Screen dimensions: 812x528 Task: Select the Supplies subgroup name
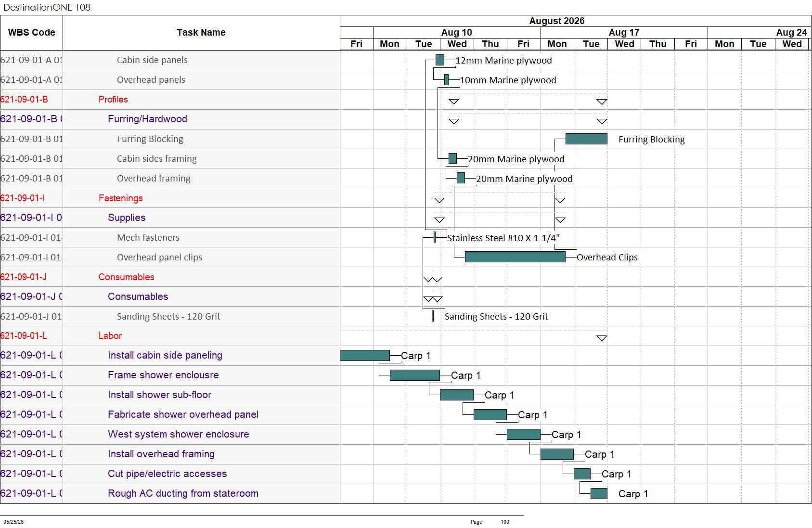click(127, 218)
